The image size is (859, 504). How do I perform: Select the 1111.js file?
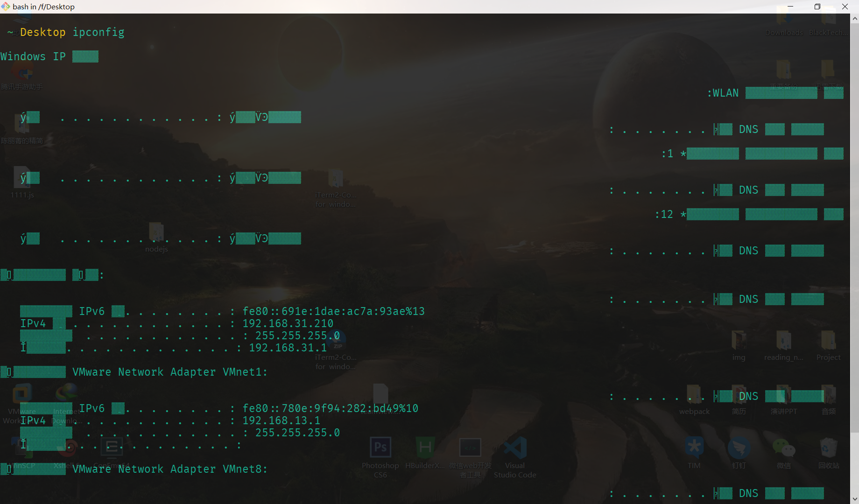[x=21, y=177]
